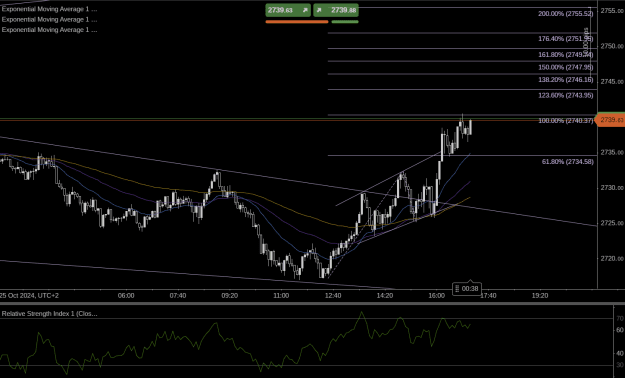Select the topmost Exponential Moving Average label

pos(49,9)
